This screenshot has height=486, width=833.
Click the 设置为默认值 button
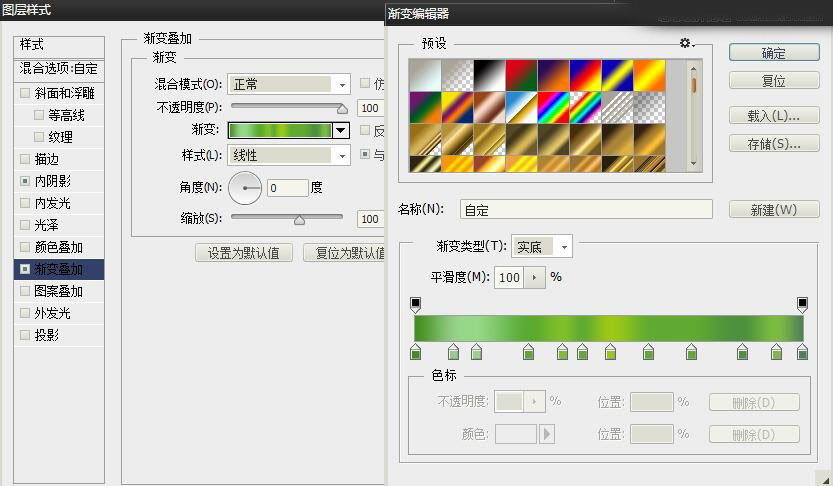pyautogui.click(x=244, y=253)
